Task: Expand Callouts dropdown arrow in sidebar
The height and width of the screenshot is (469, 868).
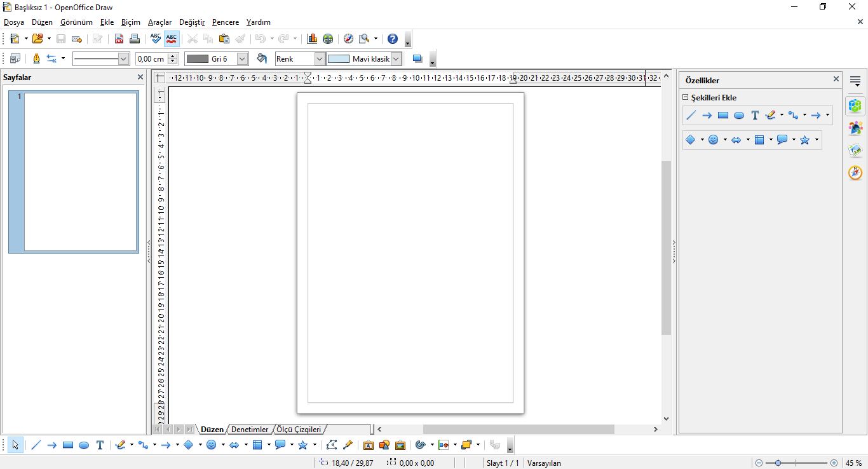Action: click(x=794, y=140)
